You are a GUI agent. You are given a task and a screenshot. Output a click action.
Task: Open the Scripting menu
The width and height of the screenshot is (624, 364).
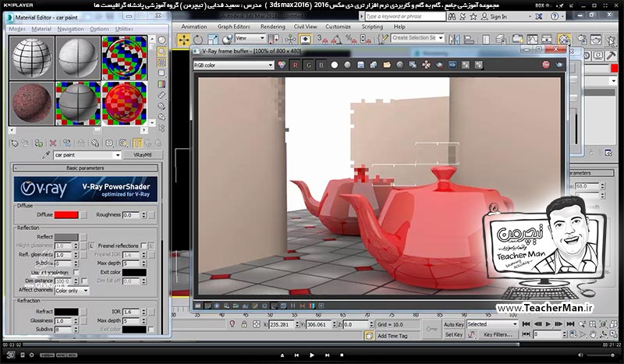coord(372,27)
